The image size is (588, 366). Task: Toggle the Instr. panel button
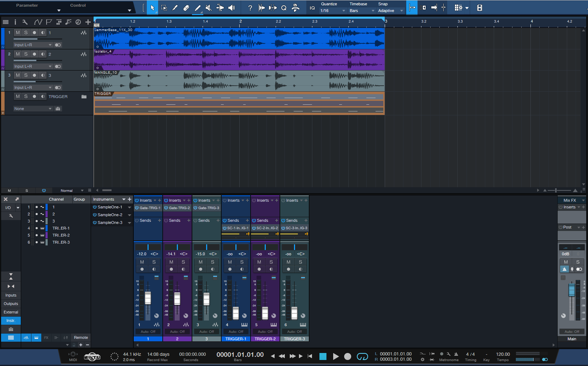(x=11, y=321)
